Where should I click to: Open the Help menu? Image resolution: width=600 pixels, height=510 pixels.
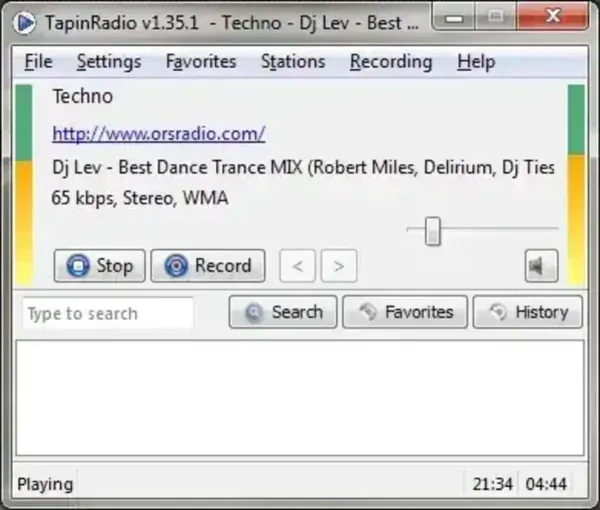pos(476,62)
